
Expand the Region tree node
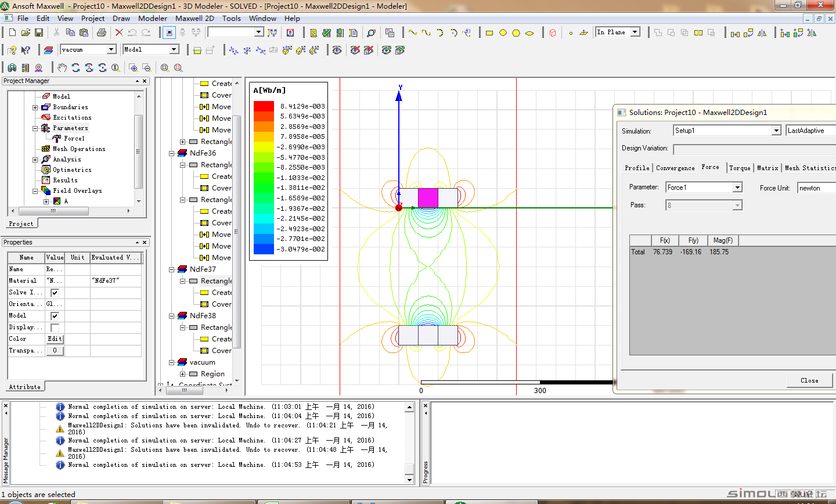(x=183, y=374)
